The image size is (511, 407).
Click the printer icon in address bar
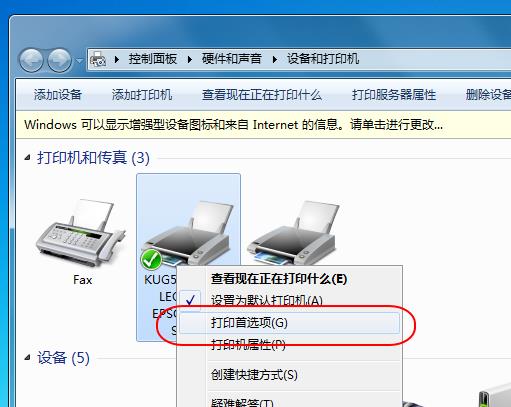point(98,59)
